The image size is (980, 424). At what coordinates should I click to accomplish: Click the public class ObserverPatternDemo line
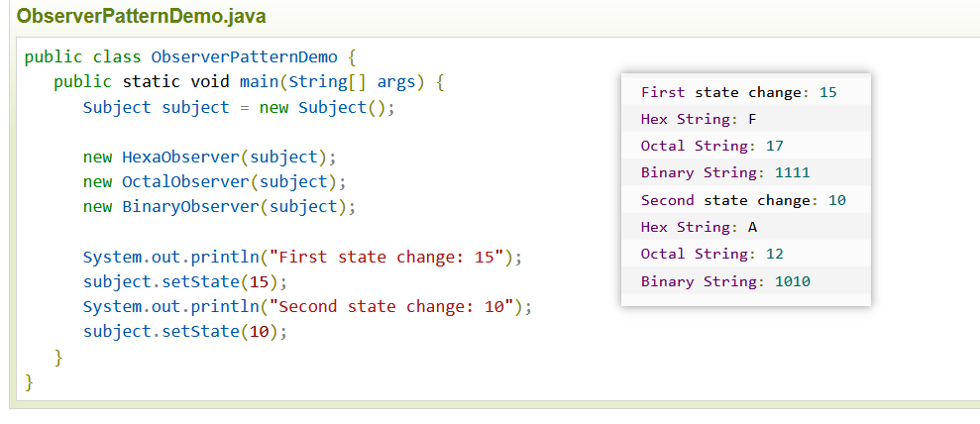click(190, 57)
